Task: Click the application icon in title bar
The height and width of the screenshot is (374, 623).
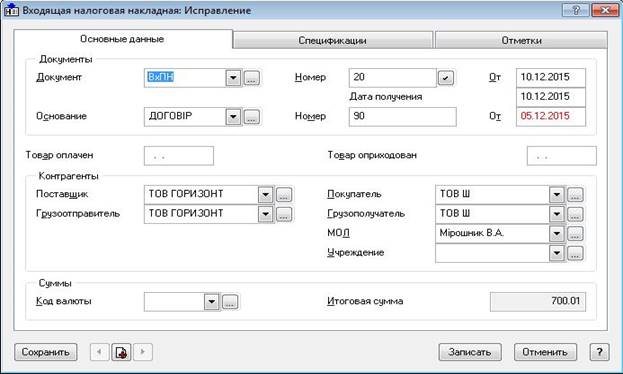Action: pos(11,10)
